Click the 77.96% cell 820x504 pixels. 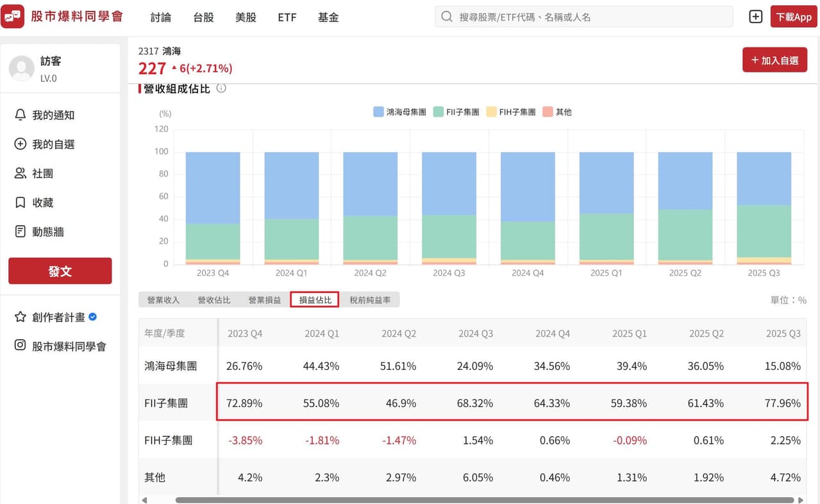[783, 403]
